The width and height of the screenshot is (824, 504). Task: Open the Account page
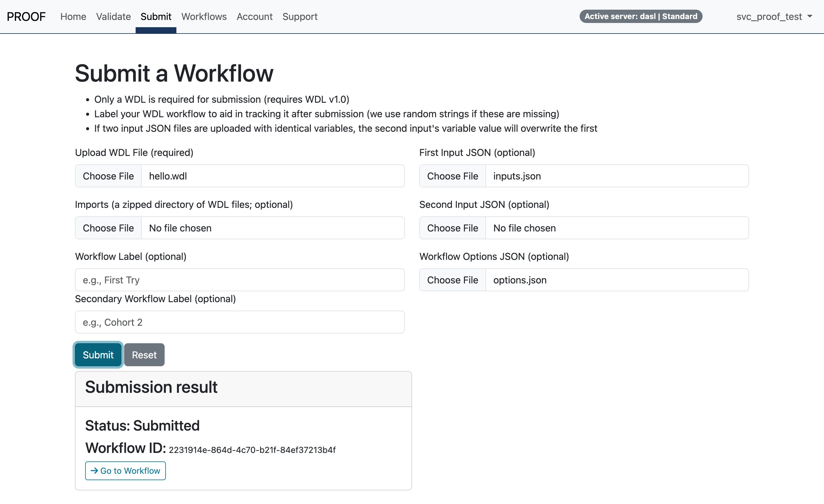tap(255, 16)
